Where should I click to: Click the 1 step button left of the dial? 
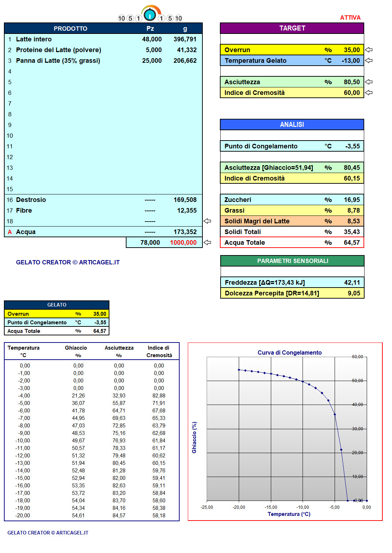pyautogui.click(x=139, y=18)
